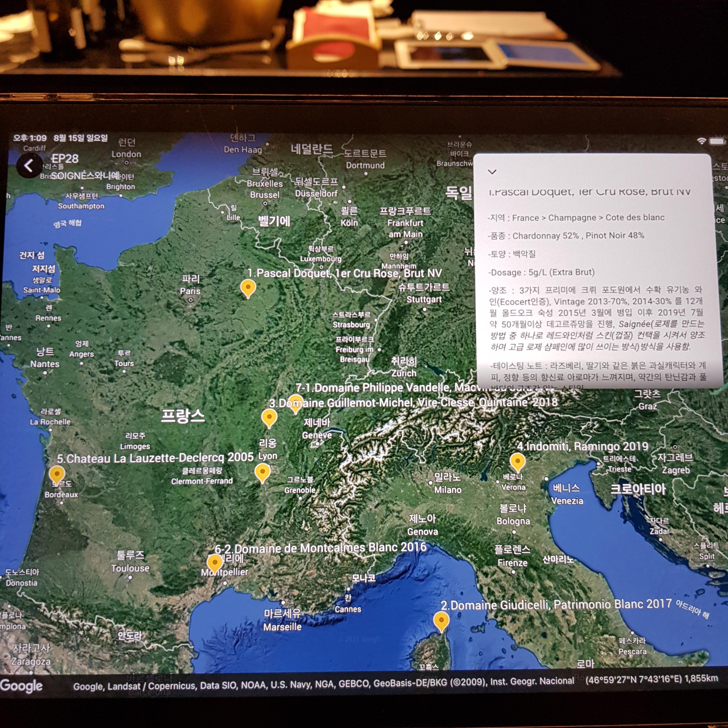This screenshot has height=728, width=728.
Task: Tap the coordinates readout 46°59'27"N 7°43'16"E
Action: click(x=634, y=680)
